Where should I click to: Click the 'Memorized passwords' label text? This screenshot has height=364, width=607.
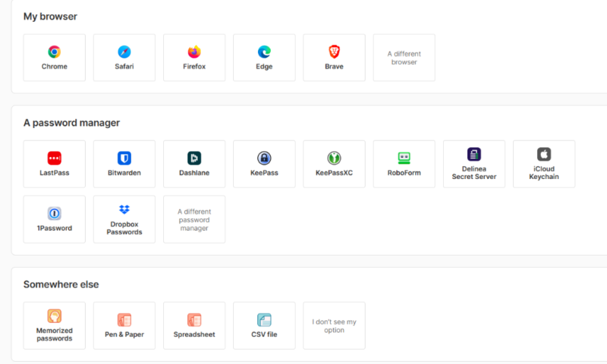pyautogui.click(x=54, y=334)
